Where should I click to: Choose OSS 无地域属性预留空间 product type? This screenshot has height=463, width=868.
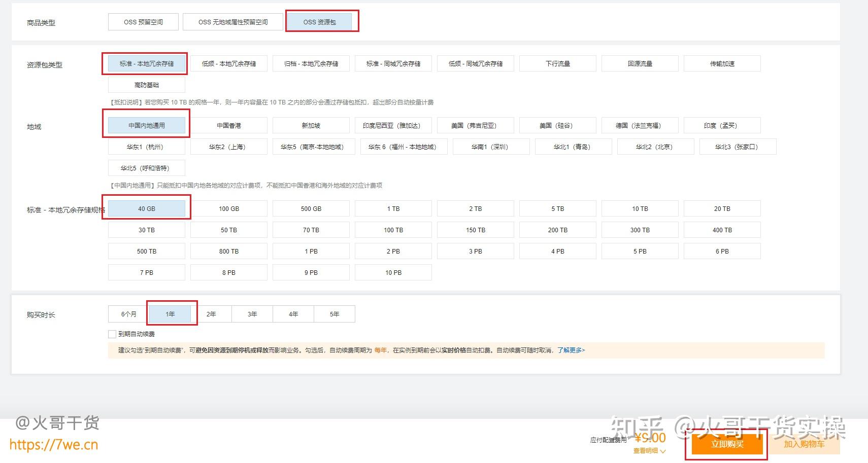(x=232, y=21)
